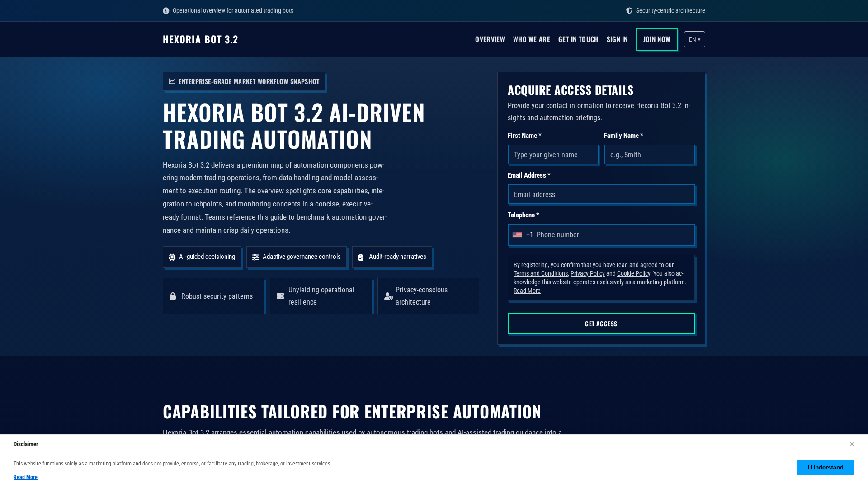Click Read More in the registration notice
This screenshot has height=488, width=868.
[x=527, y=291]
